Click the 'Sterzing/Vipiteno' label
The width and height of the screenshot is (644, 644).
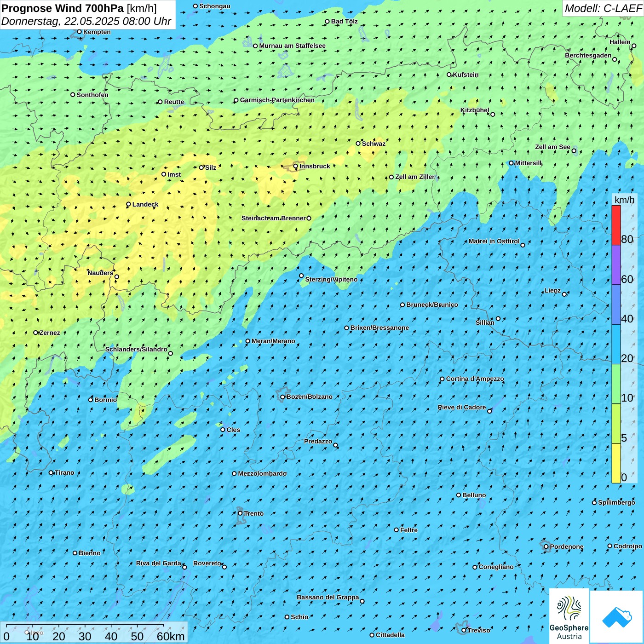(x=331, y=279)
